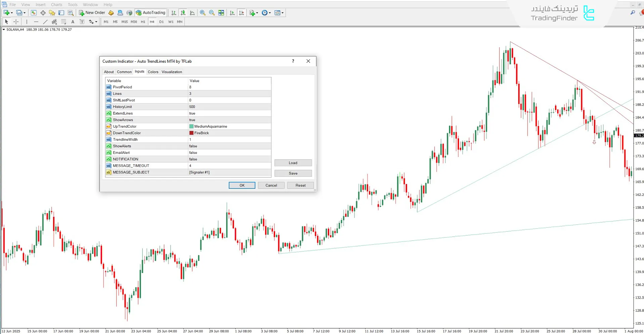
Task: Expand the Templates dropdown arrow
Action: [283, 13]
